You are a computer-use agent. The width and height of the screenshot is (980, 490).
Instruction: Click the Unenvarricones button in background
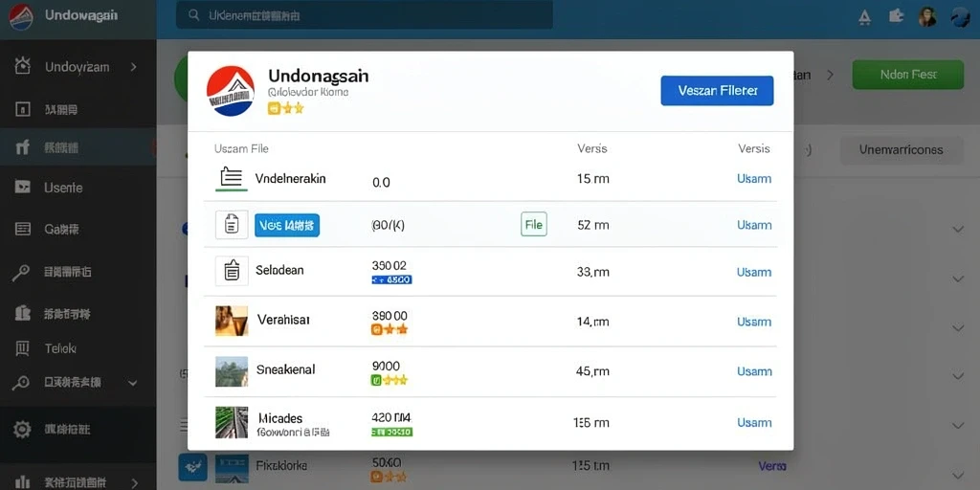pos(902,150)
